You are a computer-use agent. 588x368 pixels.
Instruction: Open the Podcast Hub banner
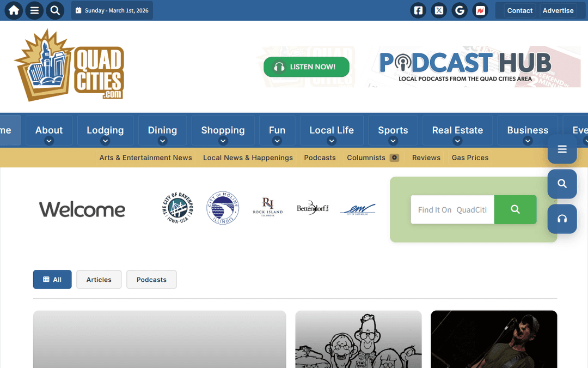pyautogui.click(x=465, y=67)
